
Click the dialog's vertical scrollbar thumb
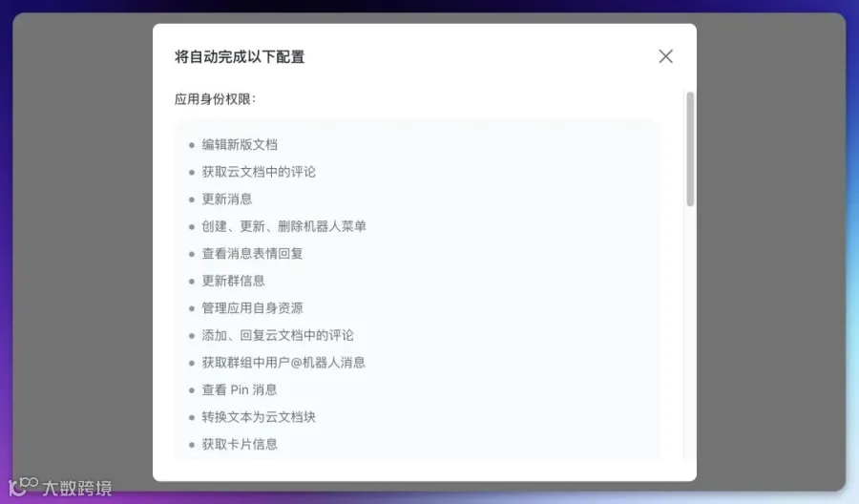[x=690, y=149]
